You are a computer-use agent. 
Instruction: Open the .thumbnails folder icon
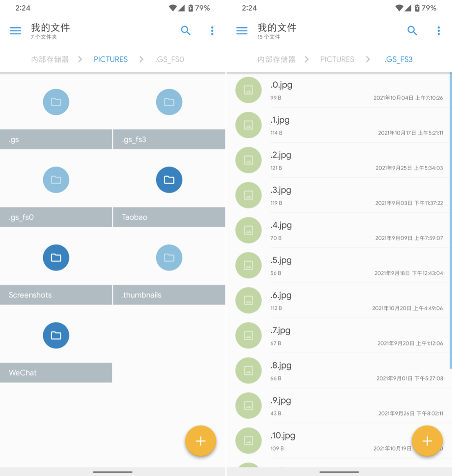pyautogui.click(x=169, y=257)
